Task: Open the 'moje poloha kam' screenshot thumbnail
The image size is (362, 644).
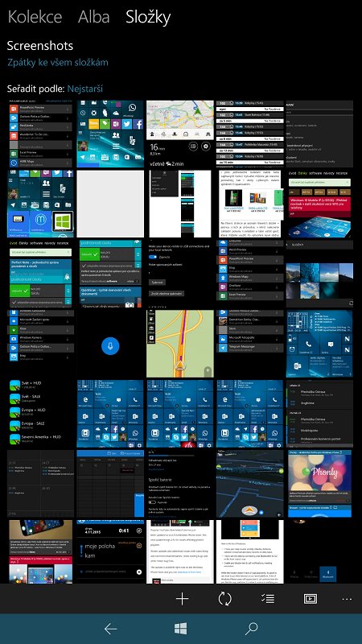Action: click(110, 551)
